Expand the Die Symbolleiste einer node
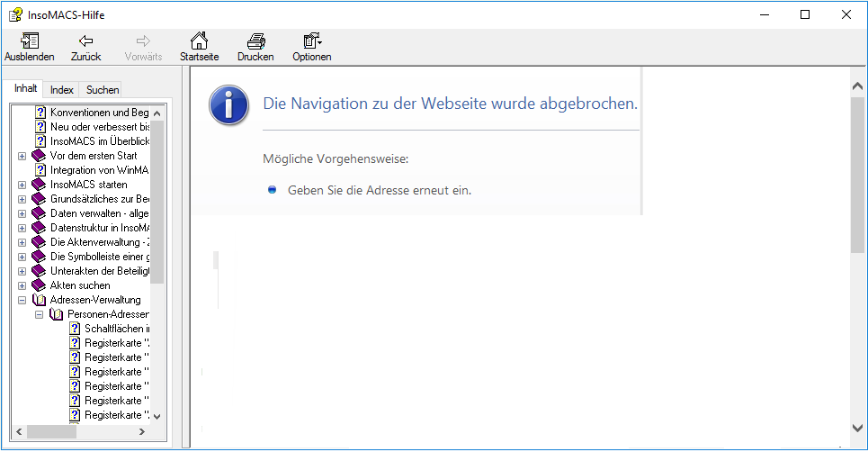This screenshot has width=868, height=452. (x=22, y=257)
